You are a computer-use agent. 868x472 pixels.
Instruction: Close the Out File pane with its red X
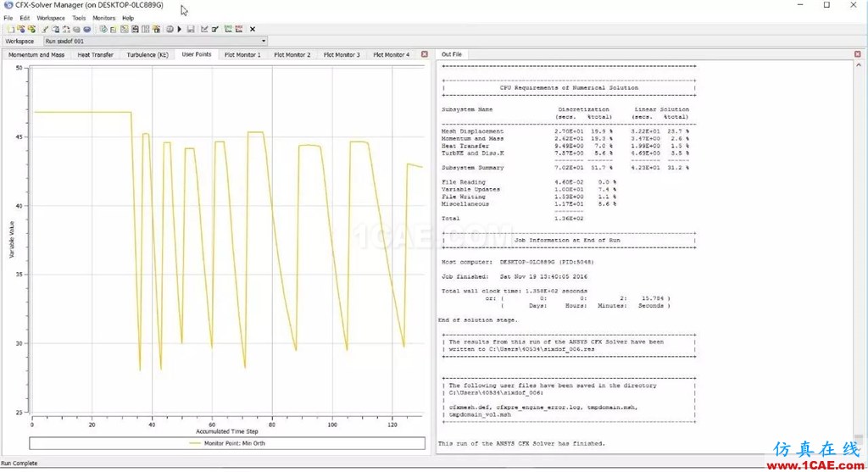[x=858, y=54]
